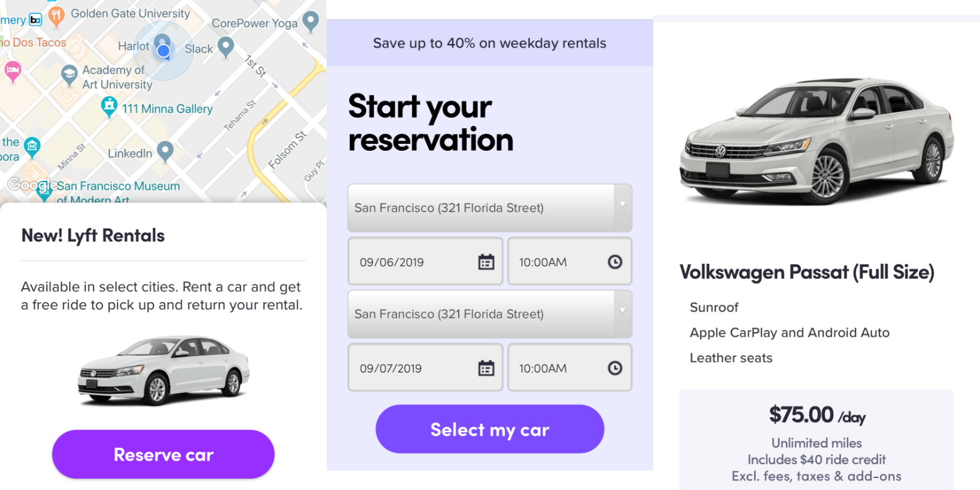
Task: Tap the Save up to 40% banner
Action: click(490, 43)
